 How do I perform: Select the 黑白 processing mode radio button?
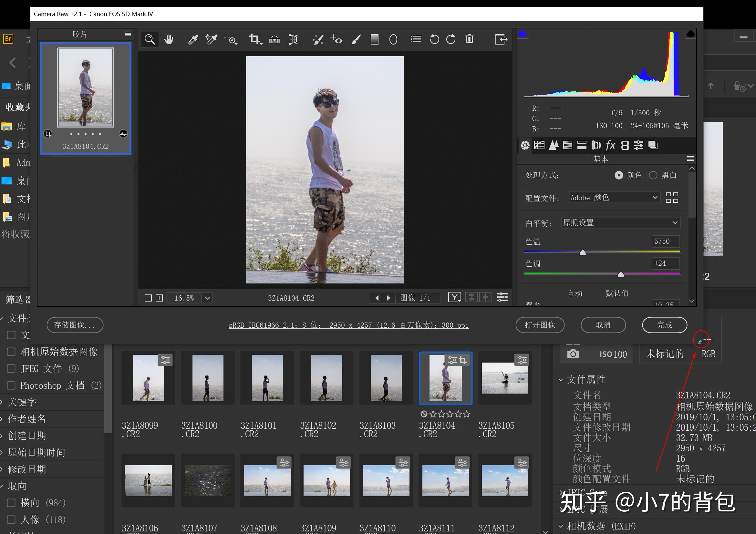tap(653, 175)
